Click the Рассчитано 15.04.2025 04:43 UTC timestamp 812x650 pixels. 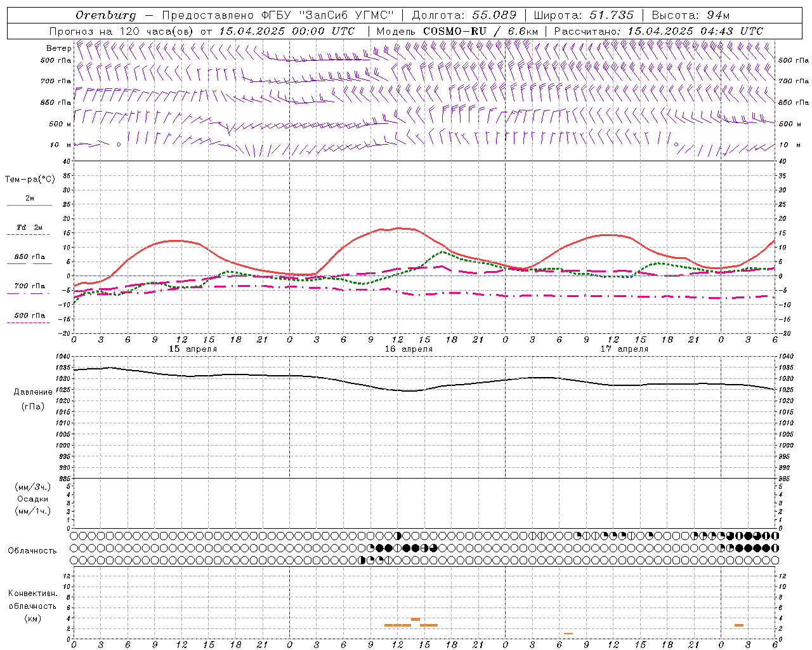point(658,31)
